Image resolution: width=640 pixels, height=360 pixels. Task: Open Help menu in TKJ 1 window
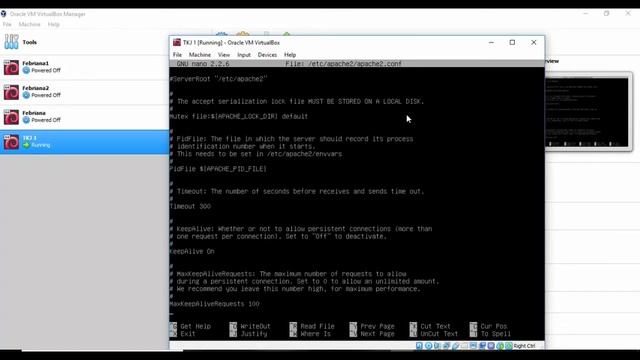click(x=290, y=55)
